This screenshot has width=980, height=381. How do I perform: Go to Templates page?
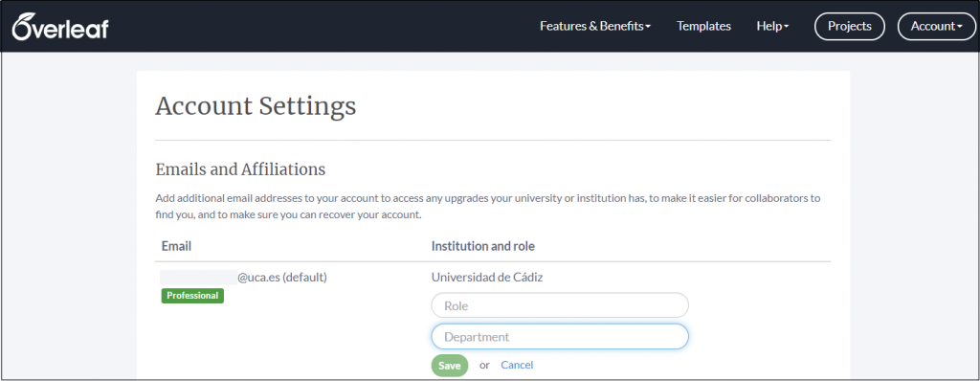click(x=703, y=26)
